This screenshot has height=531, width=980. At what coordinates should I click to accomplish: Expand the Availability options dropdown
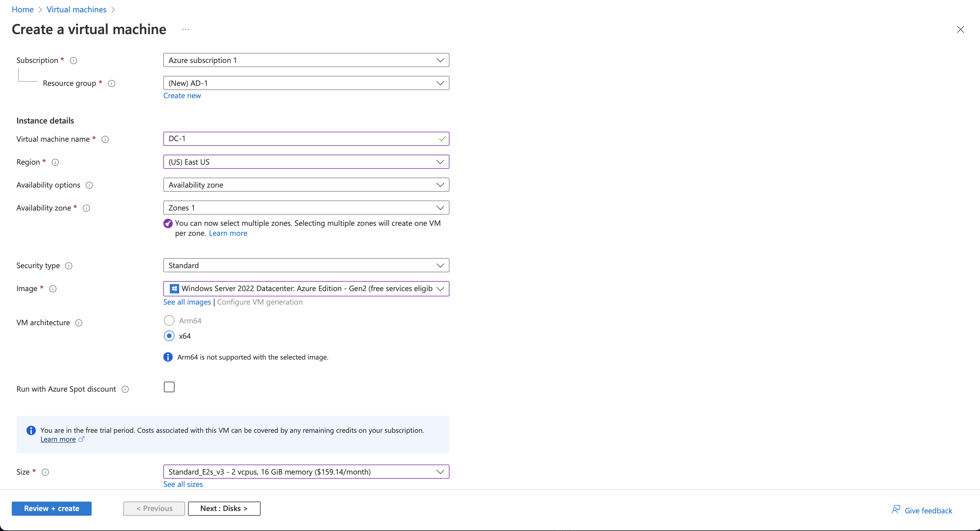pos(306,185)
